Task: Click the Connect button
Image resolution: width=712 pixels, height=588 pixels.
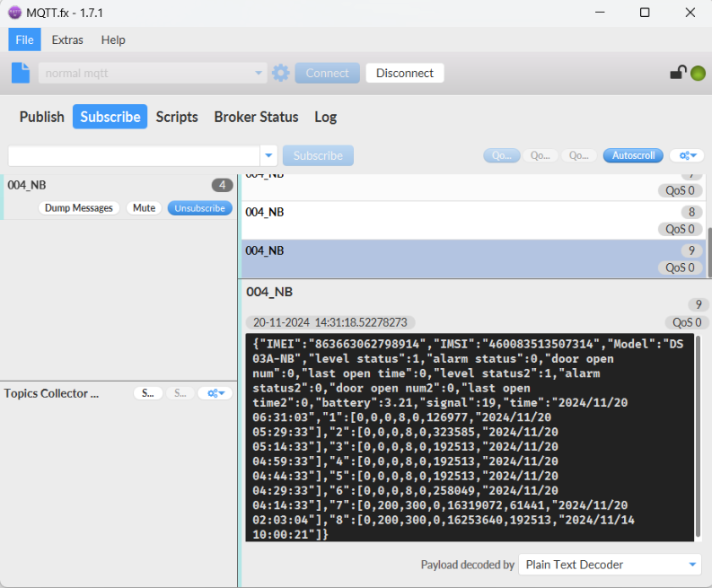Action: tap(328, 73)
